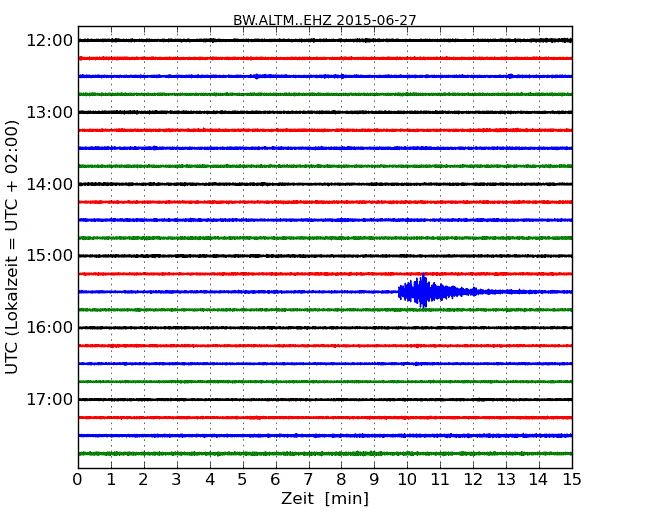Click the 15 minute tick label
The height and width of the screenshot is (520, 650).
[x=572, y=480]
